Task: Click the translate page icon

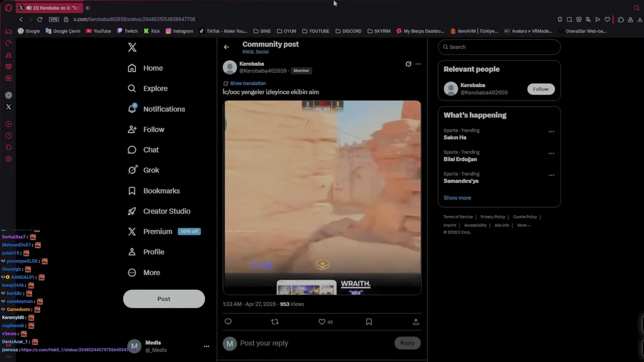Action: (588, 20)
